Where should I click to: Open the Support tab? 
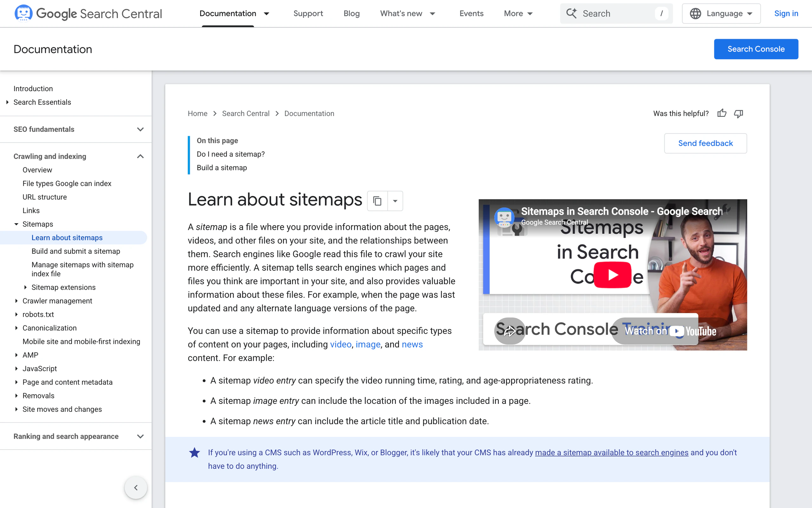(308, 13)
